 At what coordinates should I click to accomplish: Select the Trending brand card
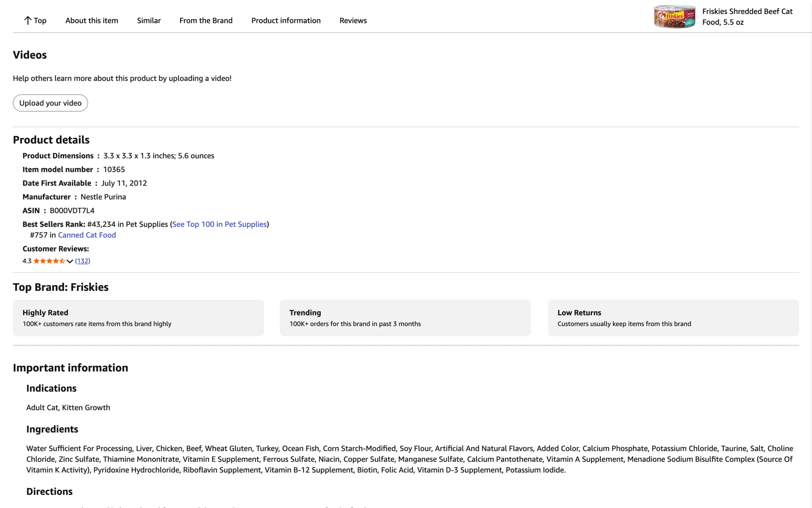pos(405,318)
